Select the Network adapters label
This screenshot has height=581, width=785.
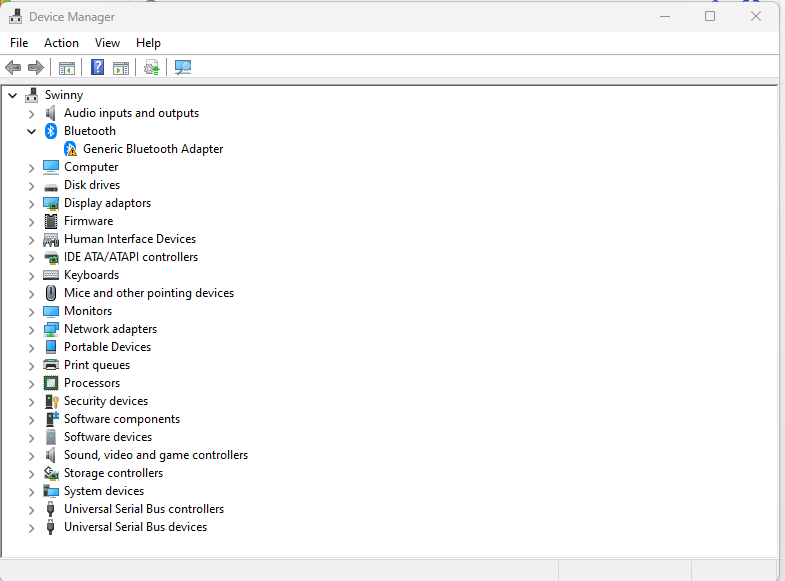[x=110, y=329]
